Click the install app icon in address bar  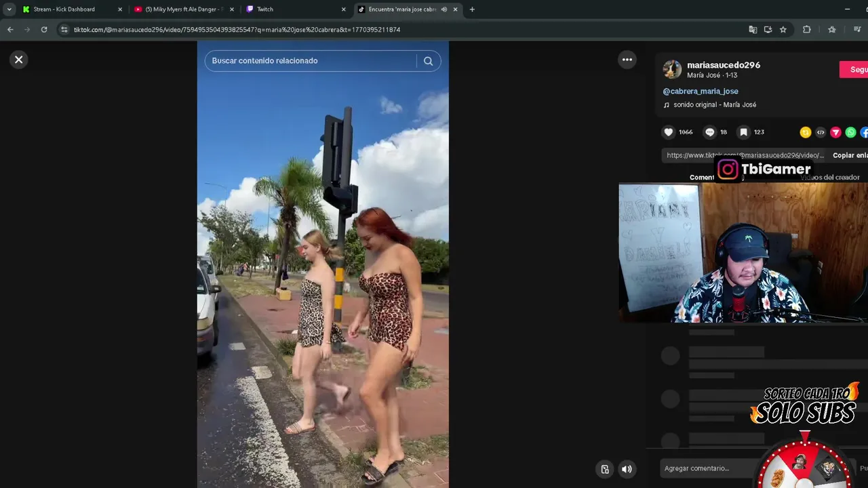coord(768,30)
